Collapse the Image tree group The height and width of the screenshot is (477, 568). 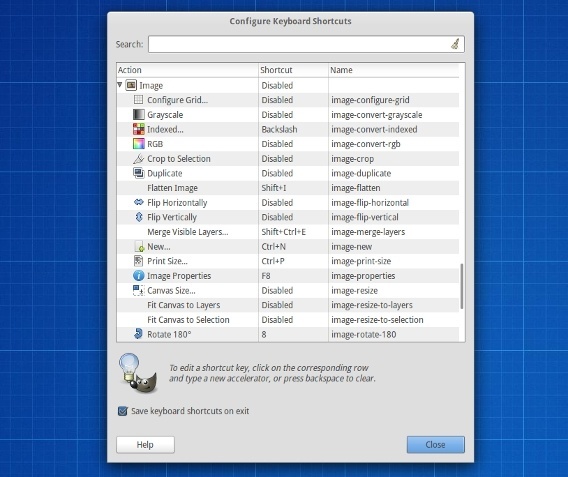point(120,85)
